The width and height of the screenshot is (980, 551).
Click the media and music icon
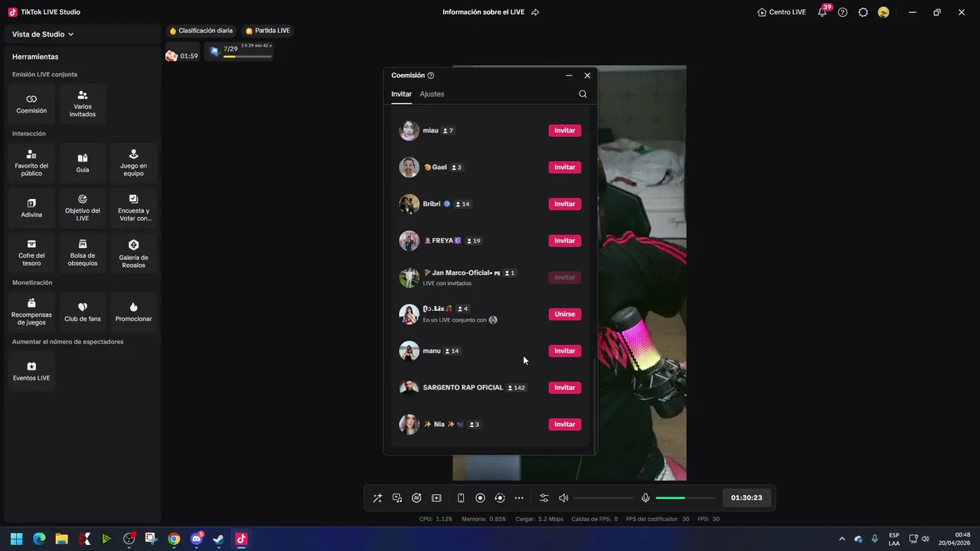click(x=397, y=498)
